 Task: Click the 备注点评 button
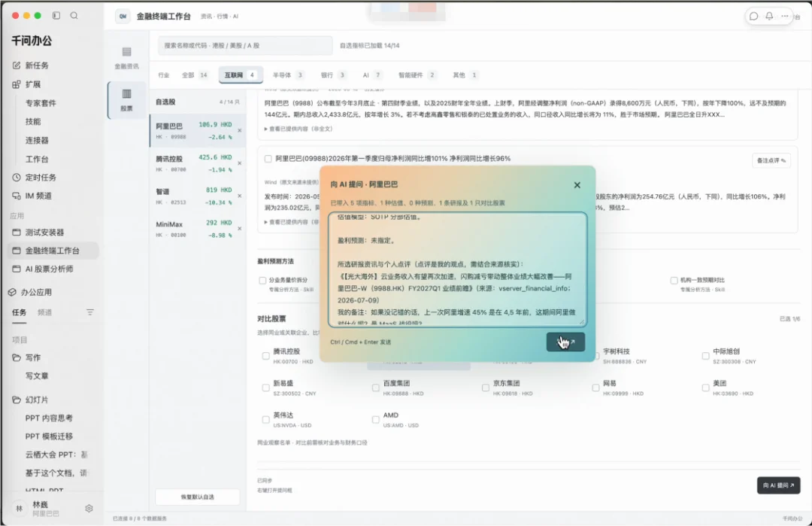(771, 160)
